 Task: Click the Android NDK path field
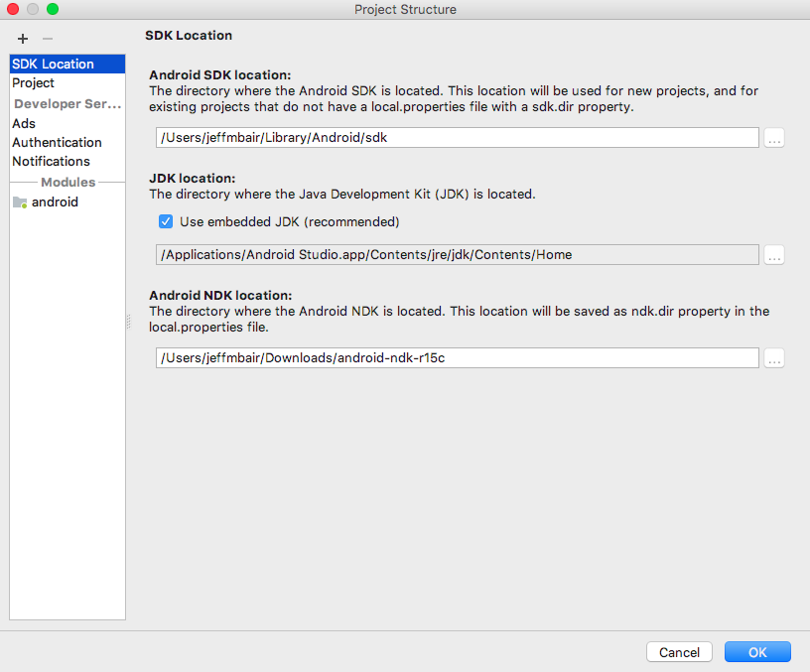tap(458, 358)
